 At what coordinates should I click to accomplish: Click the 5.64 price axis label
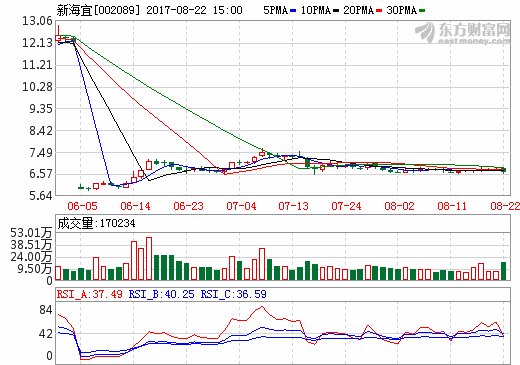click(x=41, y=196)
